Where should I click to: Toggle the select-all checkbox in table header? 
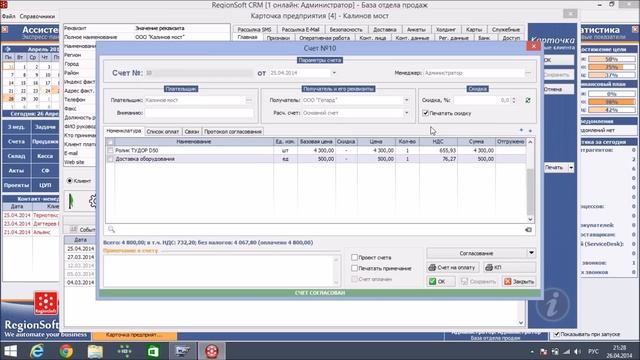110,142
